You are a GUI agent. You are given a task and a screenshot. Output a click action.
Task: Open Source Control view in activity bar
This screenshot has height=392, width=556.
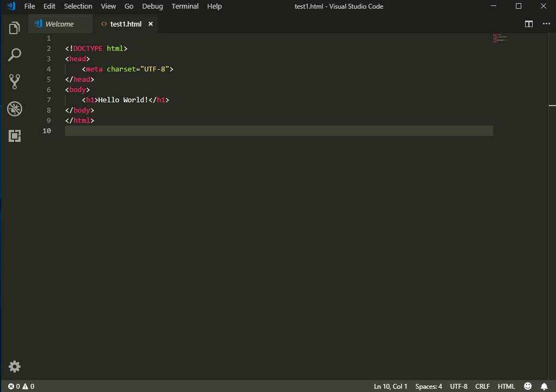tap(15, 82)
